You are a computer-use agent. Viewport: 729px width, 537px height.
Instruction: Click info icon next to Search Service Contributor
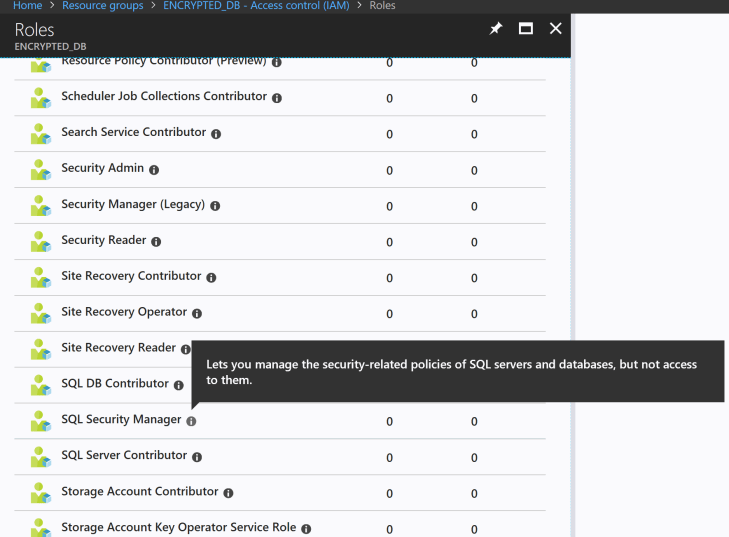coord(216,134)
